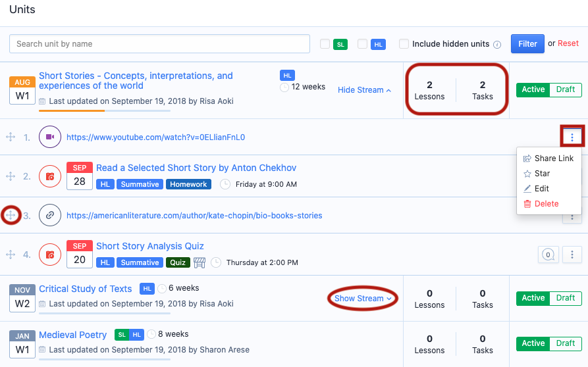Collapse the stream with Hide Stream

[x=364, y=90]
